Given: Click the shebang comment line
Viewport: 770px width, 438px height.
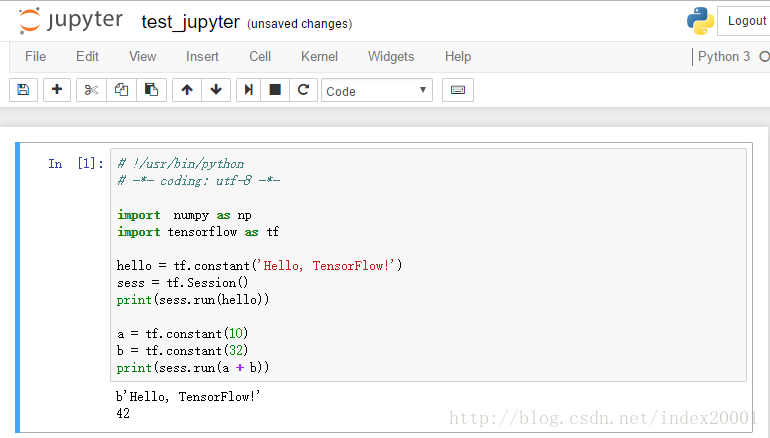Looking at the screenshot, I should tap(180, 164).
